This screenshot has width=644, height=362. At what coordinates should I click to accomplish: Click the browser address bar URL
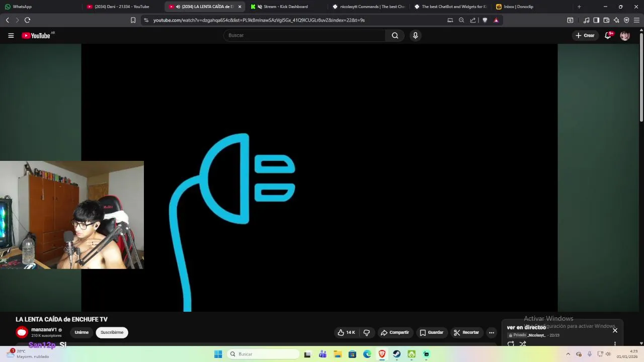(259, 20)
